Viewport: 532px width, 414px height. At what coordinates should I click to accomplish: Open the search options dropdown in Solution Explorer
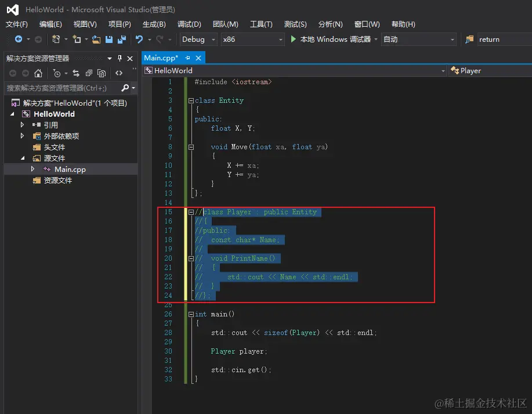pyautogui.click(x=133, y=88)
